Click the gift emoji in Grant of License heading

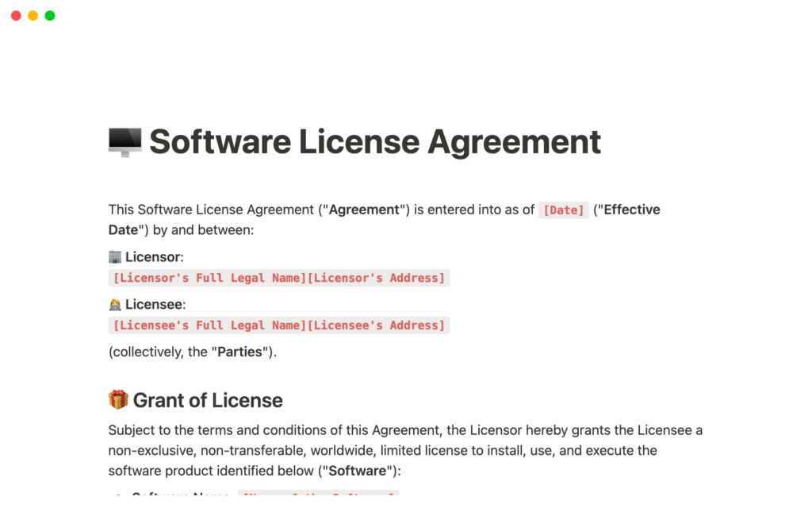pyautogui.click(x=119, y=400)
